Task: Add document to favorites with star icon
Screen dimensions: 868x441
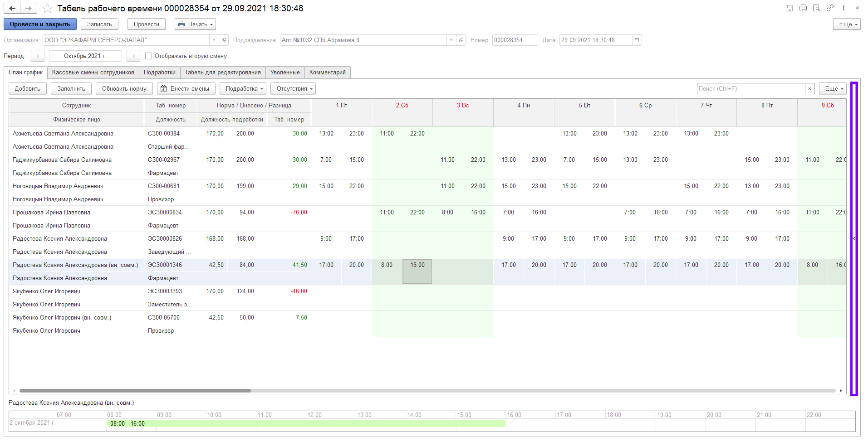Action: point(47,8)
